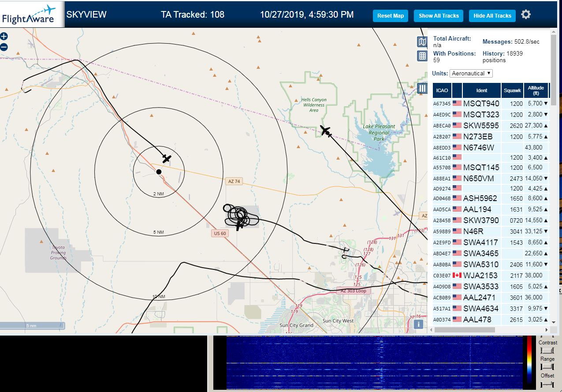
Task: Click the Canadian flag beside WJA2153
Action: (457, 275)
